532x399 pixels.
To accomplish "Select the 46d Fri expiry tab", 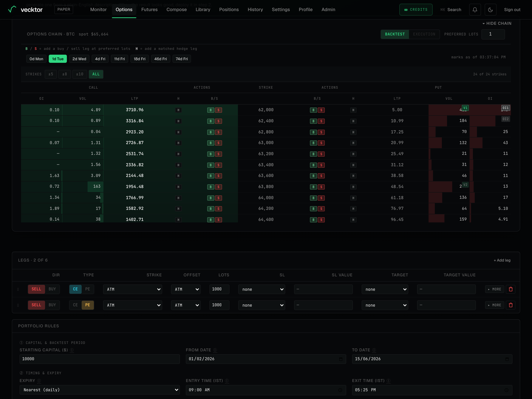I will point(160,59).
